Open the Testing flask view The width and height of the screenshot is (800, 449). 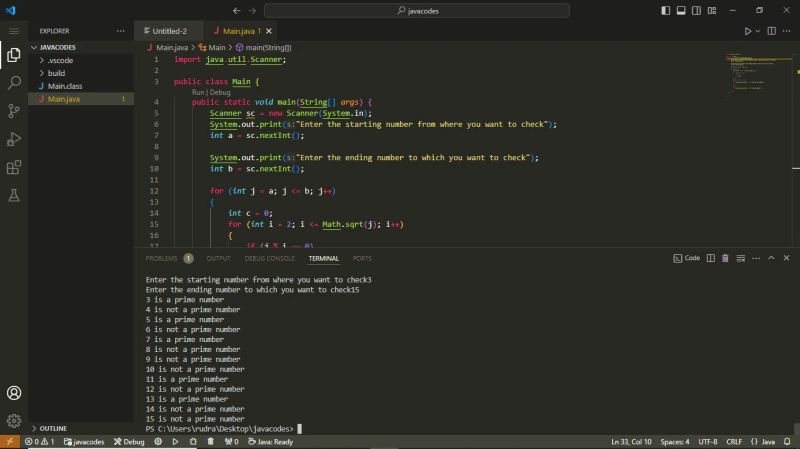[x=14, y=195]
